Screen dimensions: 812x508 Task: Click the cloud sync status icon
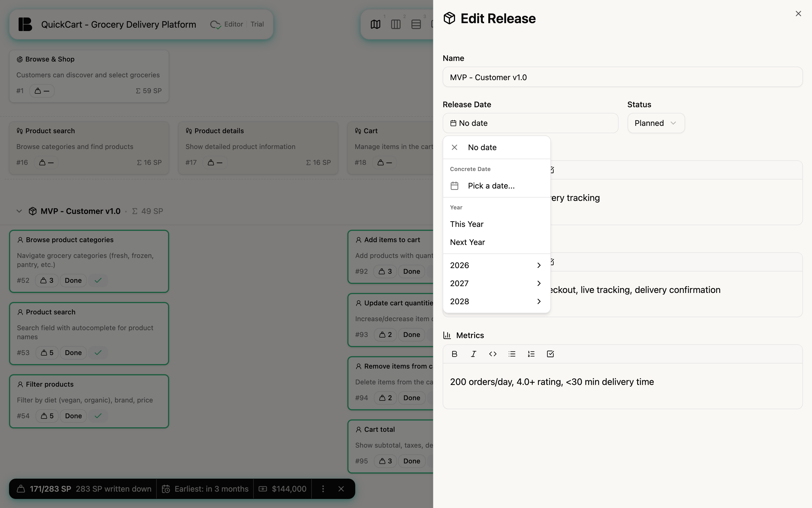(215, 25)
